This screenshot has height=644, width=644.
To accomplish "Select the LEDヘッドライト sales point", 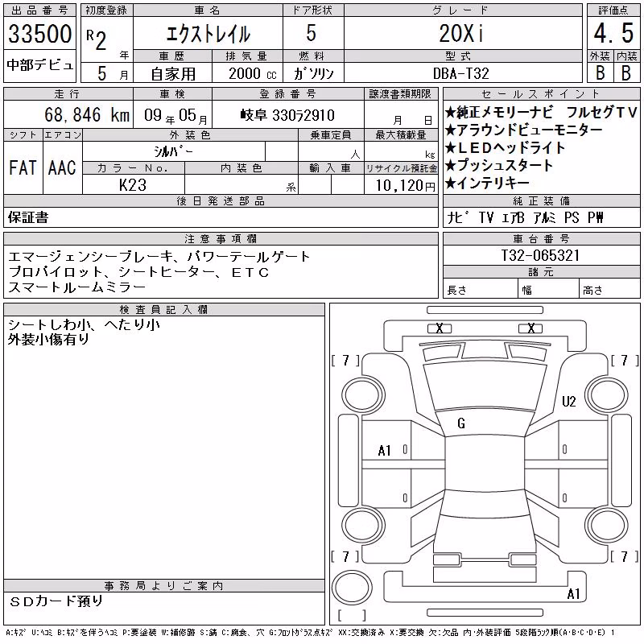I will 506,147.
